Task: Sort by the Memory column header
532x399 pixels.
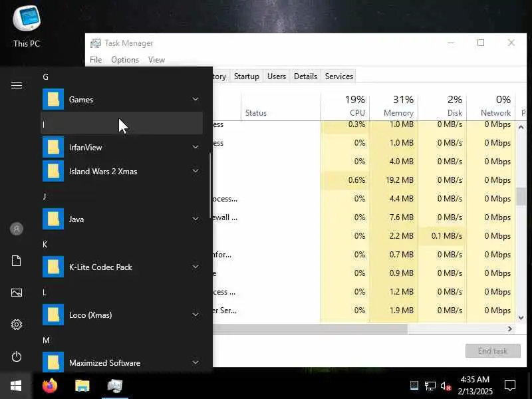Action: 394,106
